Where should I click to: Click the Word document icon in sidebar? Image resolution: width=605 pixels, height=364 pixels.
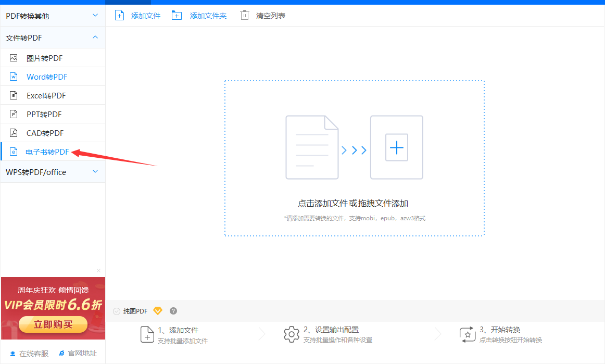tap(14, 77)
